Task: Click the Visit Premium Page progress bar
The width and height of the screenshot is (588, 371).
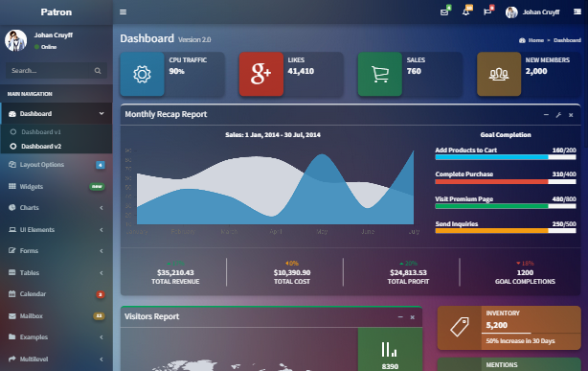Action: (x=506, y=206)
